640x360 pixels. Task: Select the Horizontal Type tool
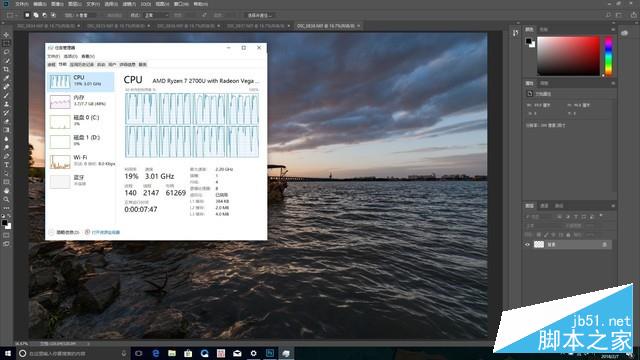point(6,164)
